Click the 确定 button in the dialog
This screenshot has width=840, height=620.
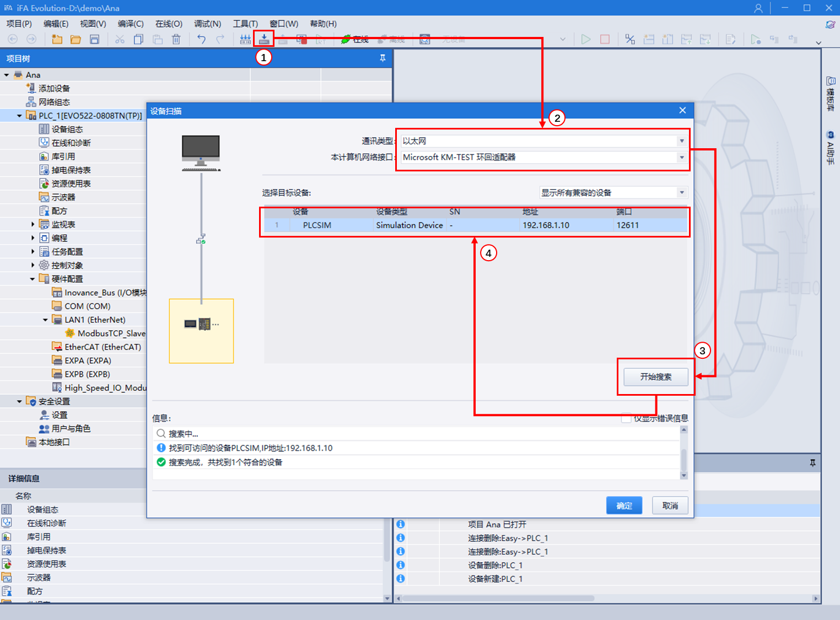pyautogui.click(x=624, y=505)
